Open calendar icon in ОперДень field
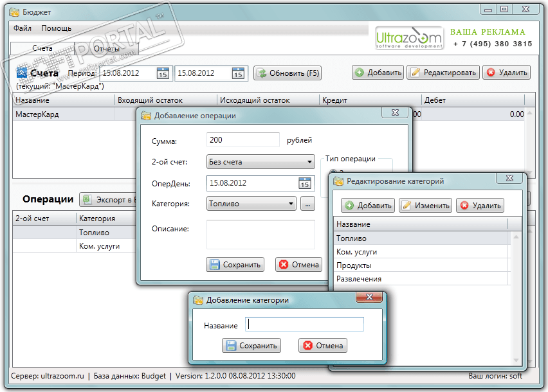Screen dimensions: 548x392 coord(305,183)
